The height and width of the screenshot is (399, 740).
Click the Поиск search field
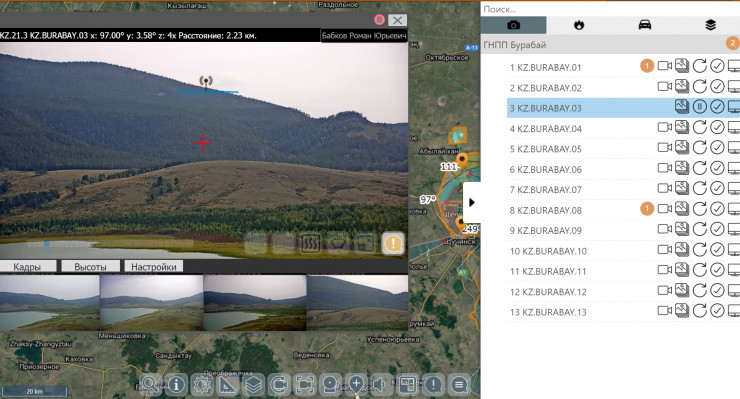[x=610, y=9]
